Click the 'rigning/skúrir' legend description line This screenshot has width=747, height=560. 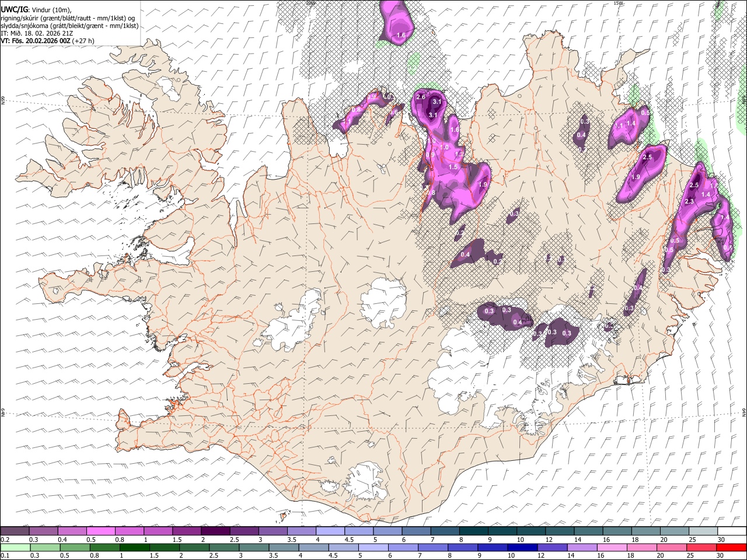click(68, 17)
